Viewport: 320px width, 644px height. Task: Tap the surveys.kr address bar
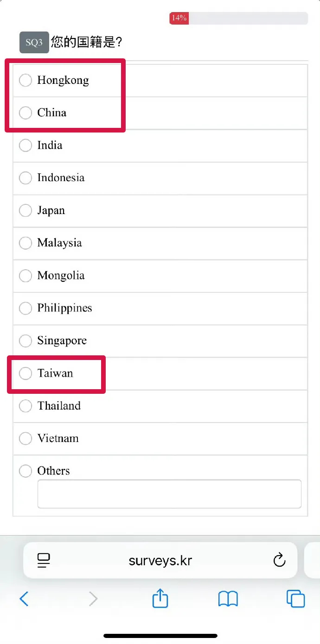[x=160, y=561]
